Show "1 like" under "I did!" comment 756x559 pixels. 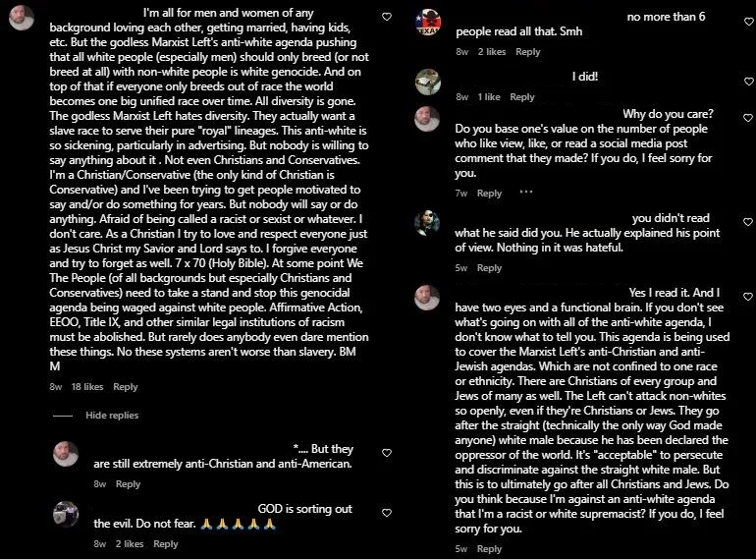[489, 97]
